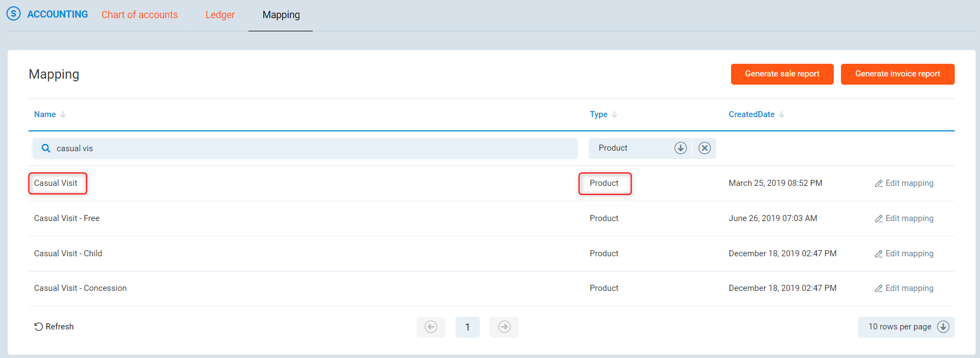Clear the Type filter with the X icon

pos(704,148)
